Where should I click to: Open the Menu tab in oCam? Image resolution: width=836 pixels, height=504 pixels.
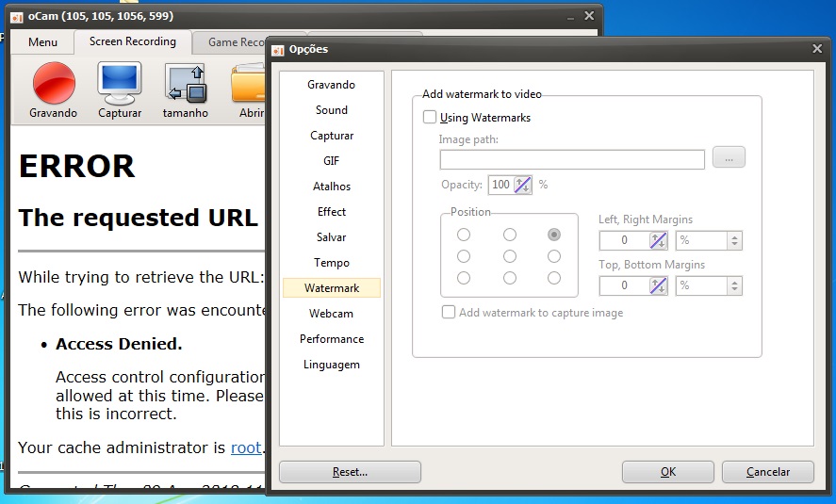[x=42, y=42]
